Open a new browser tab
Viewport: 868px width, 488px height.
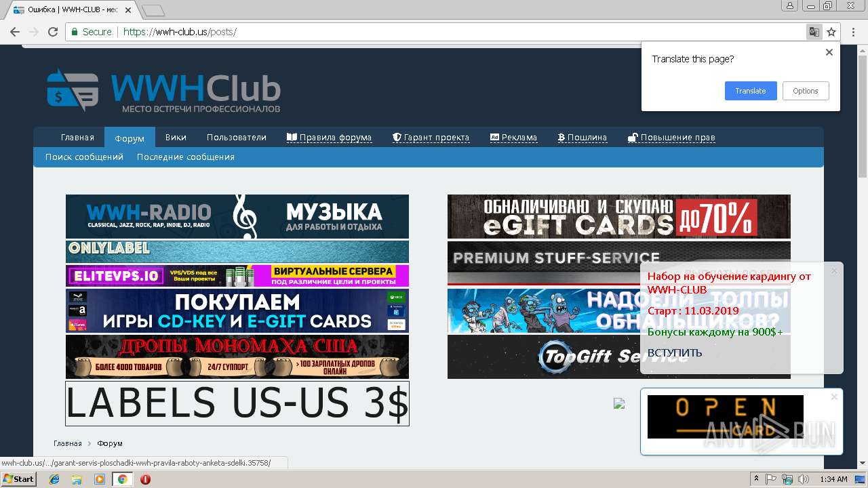153,10
